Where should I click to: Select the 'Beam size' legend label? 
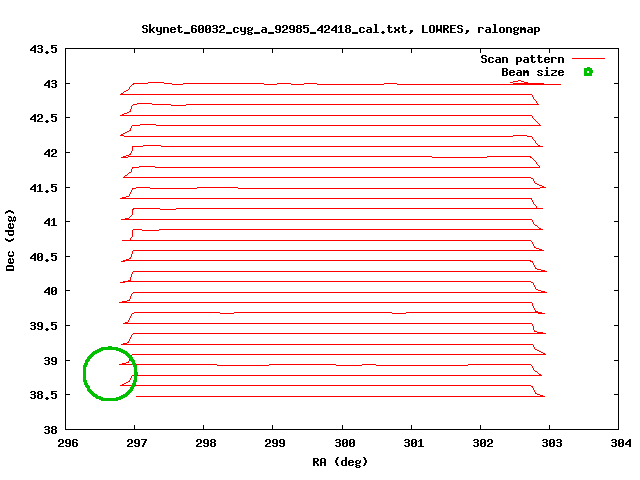(533, 73)
